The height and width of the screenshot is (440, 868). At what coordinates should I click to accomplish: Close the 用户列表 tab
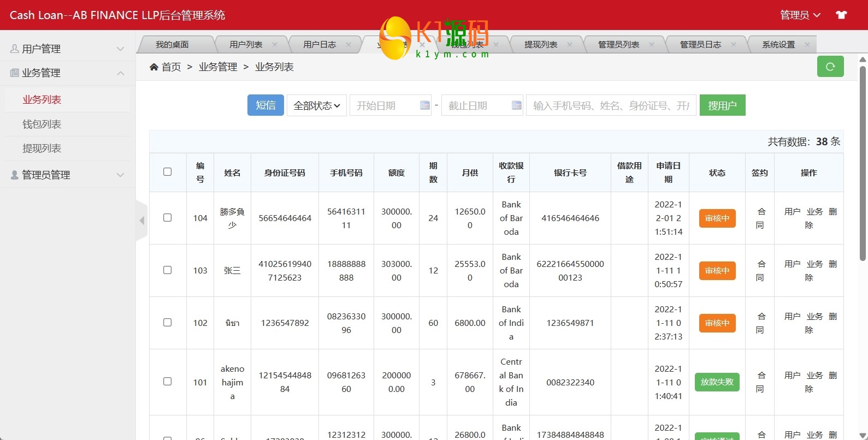pos(275,45)
